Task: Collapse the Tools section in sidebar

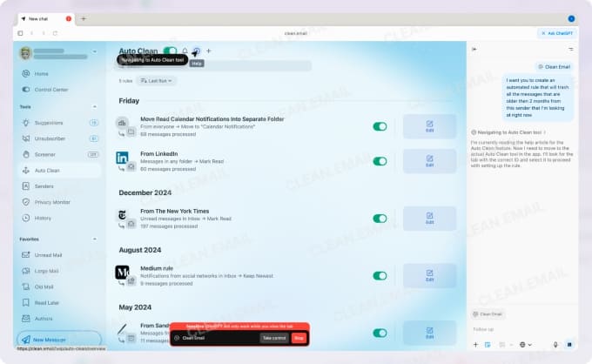Action: point(96,107)
